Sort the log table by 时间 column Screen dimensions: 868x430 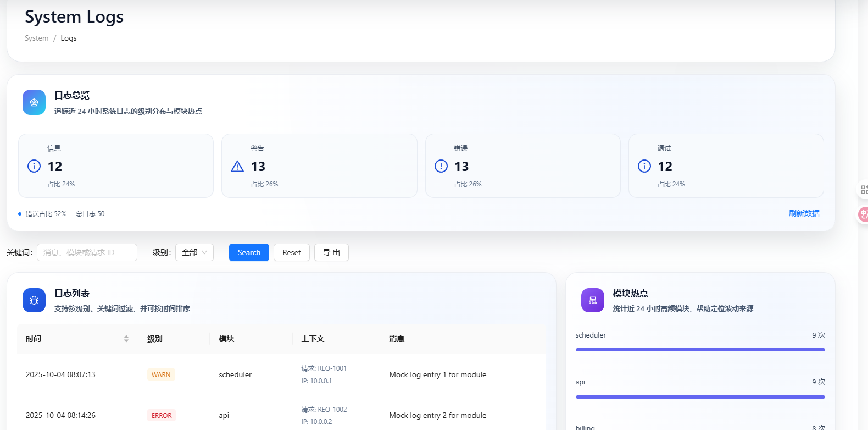(x=126, y=339)
